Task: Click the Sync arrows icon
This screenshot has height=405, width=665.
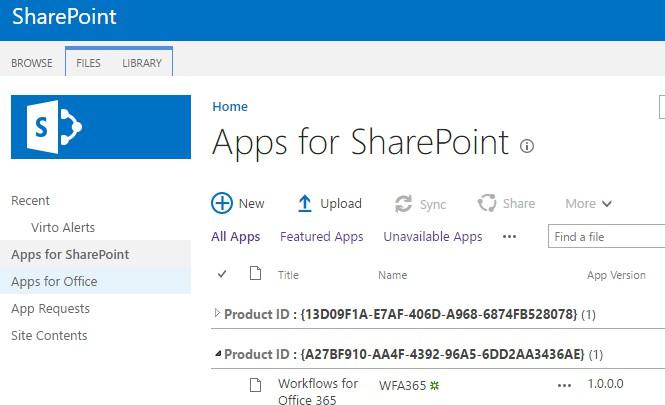Action: pyautogui.click(x=403, y=204)
